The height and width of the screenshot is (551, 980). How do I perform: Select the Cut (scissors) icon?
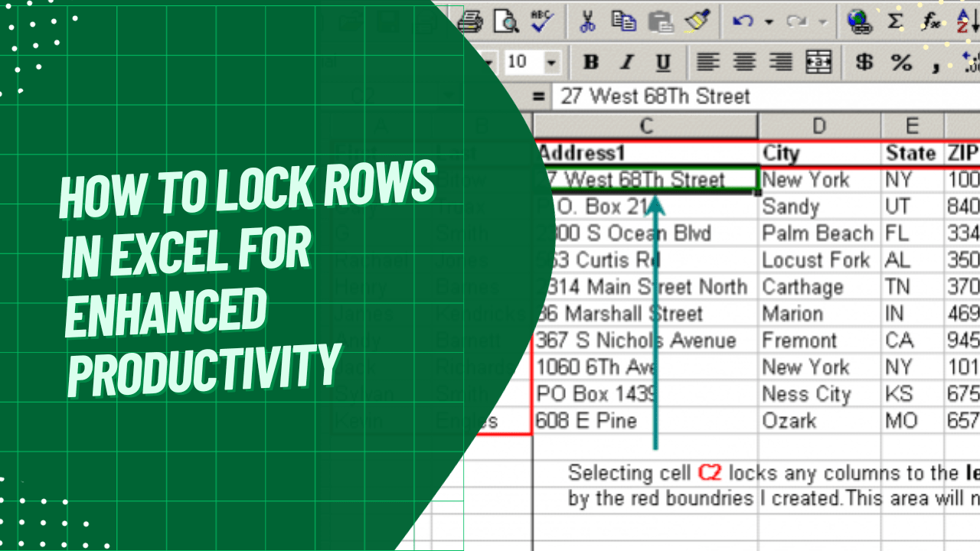point(586,21)
